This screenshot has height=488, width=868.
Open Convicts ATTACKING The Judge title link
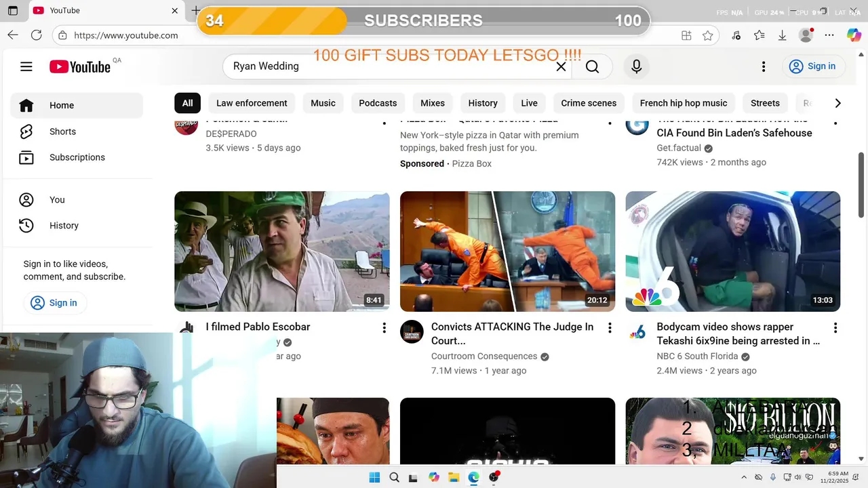(512, 333)
